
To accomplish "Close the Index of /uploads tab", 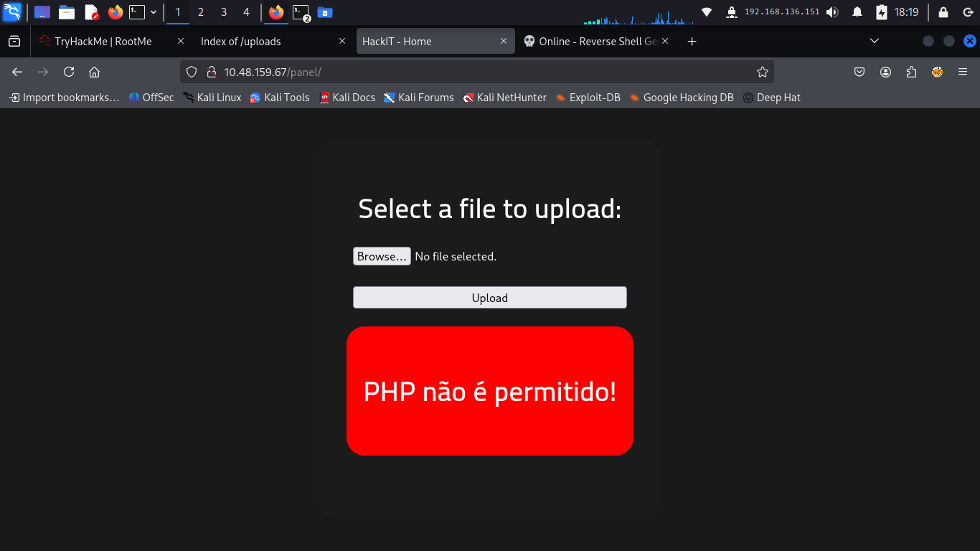I will 342,42.
